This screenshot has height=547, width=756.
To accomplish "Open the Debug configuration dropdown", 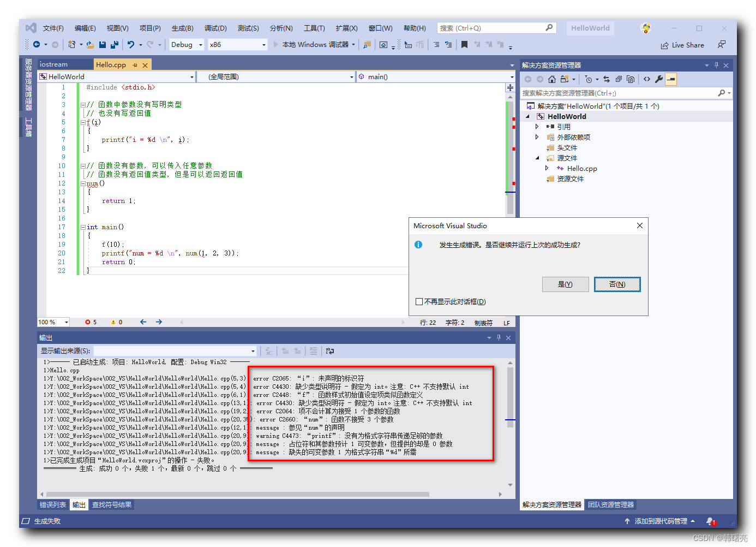I will (187, 45).
